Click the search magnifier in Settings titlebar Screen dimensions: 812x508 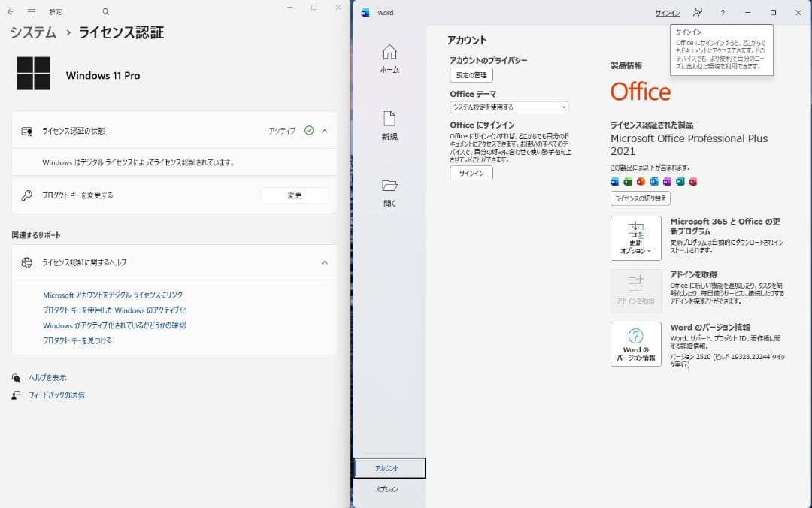pyautogui.click(x=105, y=12)
